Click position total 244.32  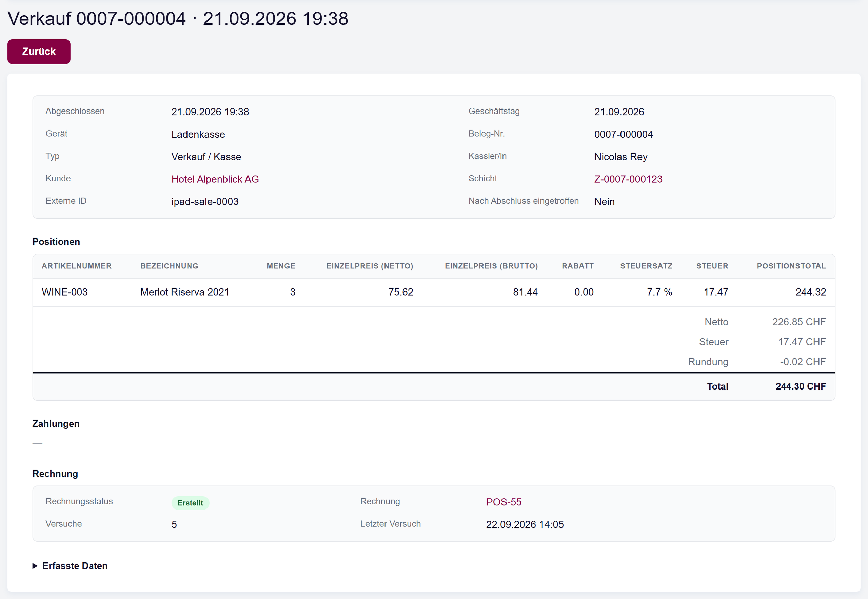click(x=811, y=292)
